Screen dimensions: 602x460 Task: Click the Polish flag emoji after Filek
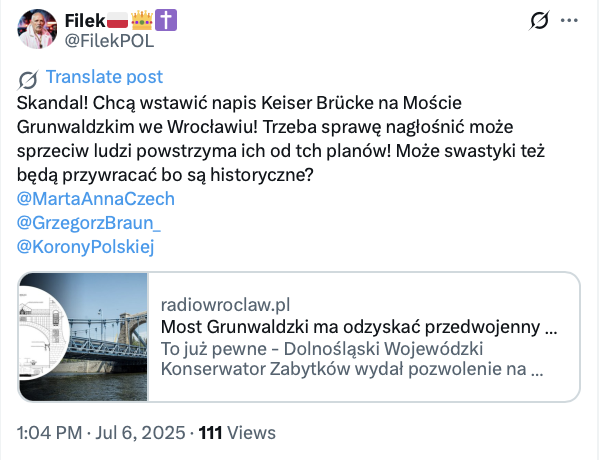tap(117, 20)
